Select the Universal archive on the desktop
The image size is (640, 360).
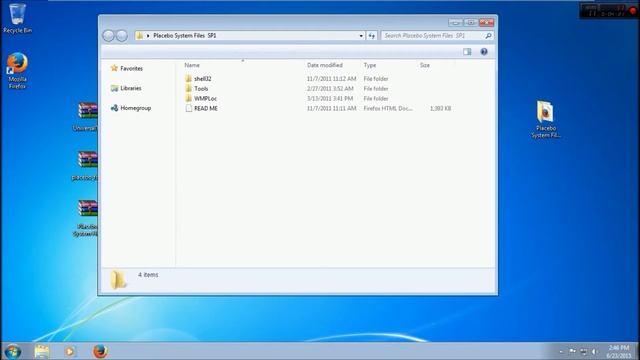click(85, 117)
